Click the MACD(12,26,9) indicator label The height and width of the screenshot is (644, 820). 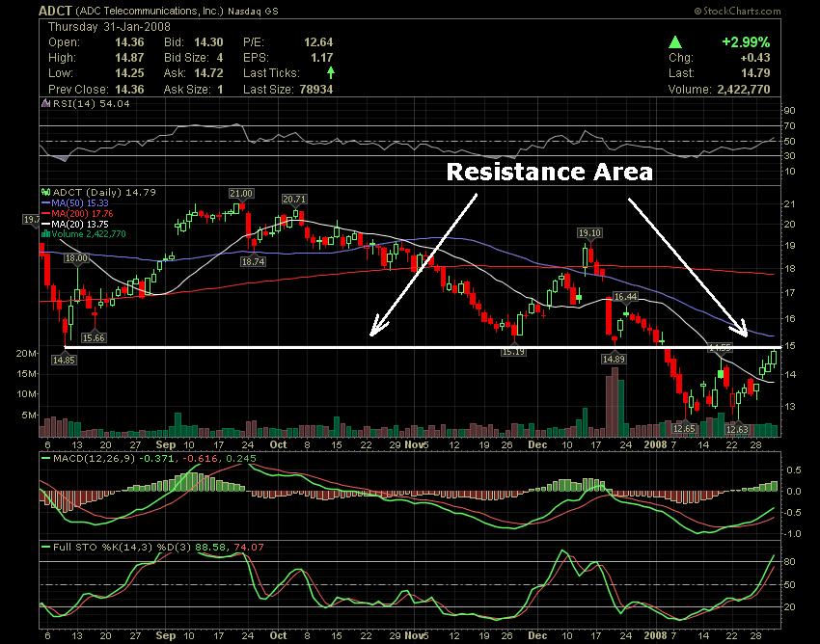tap(93, 459)
